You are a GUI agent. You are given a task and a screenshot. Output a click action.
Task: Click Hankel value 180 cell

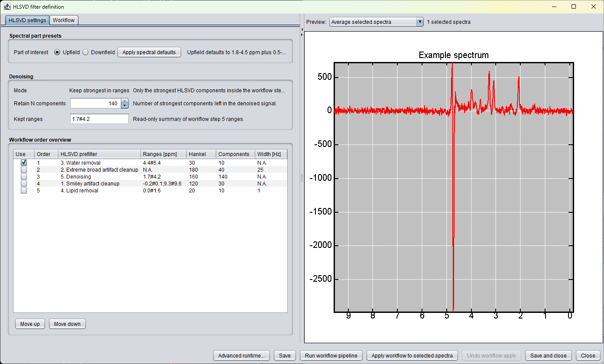[x=201, y=169]
